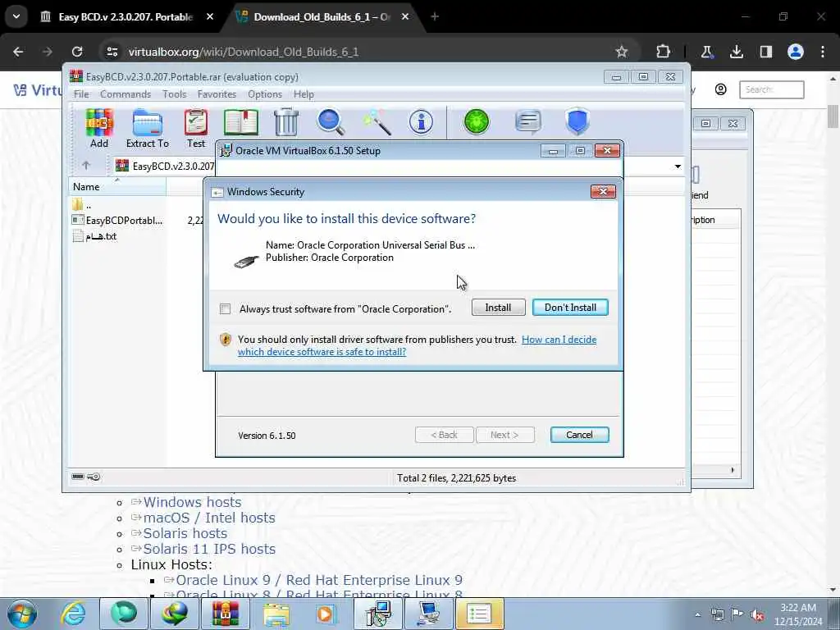Open a new browser tab
840x630 pixels.
click(x=435, y=17)
